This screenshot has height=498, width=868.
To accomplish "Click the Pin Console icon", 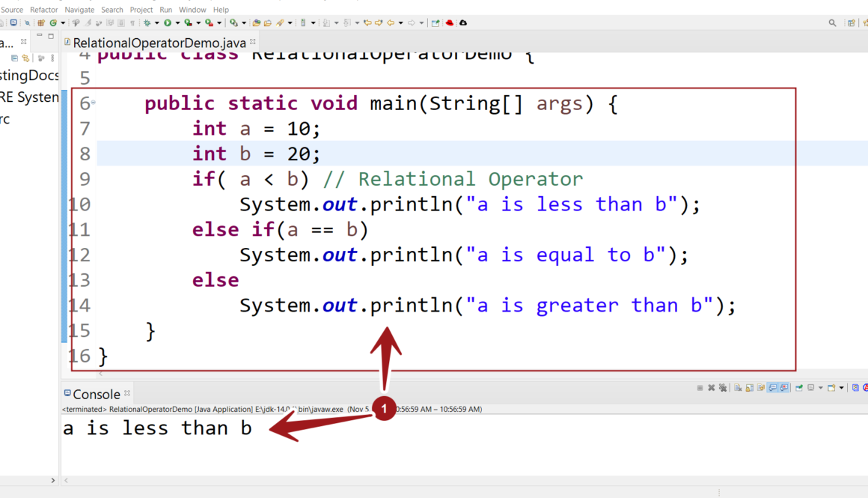I will point(799,388).
